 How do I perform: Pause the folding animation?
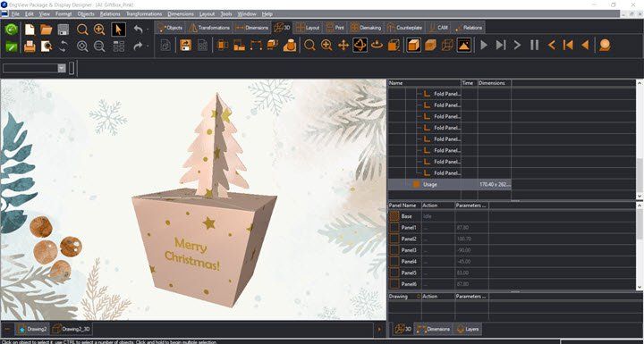point(534,45)
